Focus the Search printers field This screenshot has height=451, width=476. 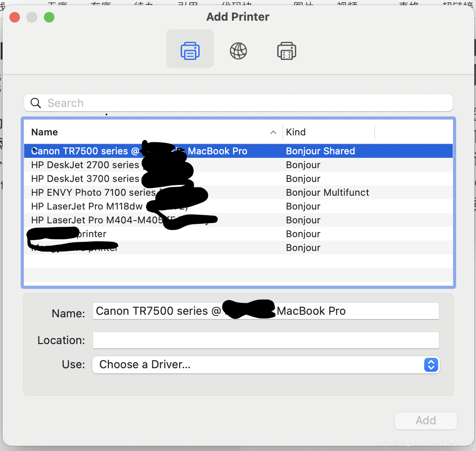[238, 103]
